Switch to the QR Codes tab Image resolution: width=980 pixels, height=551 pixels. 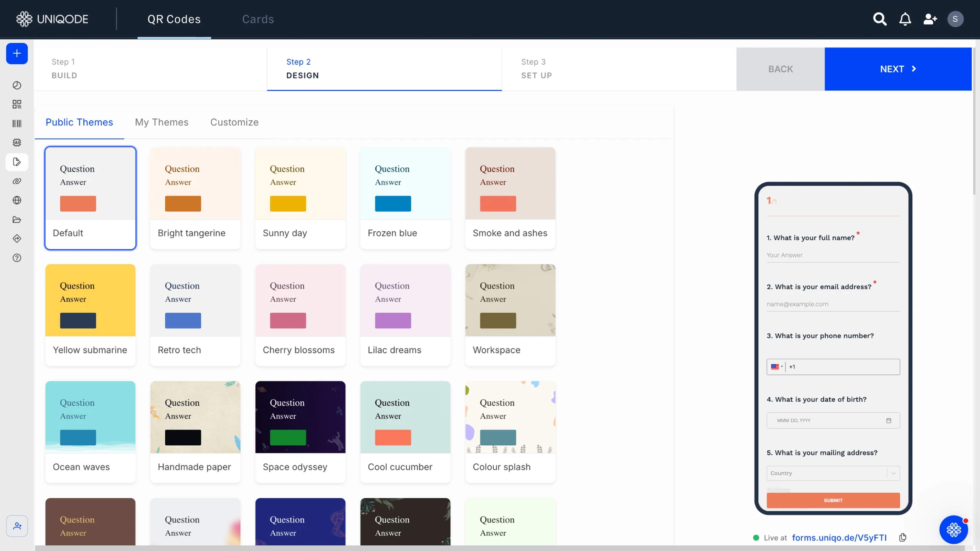174,19
